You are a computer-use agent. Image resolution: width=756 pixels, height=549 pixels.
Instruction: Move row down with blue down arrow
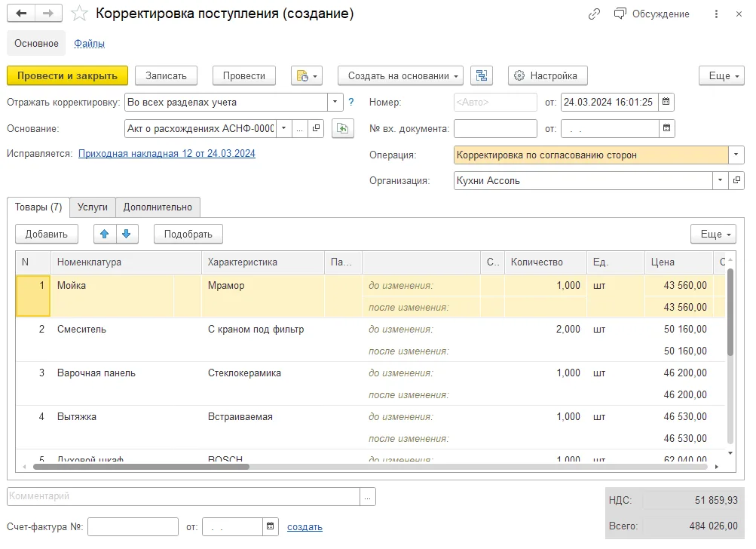pyautogui.click(x=127, y=234)
